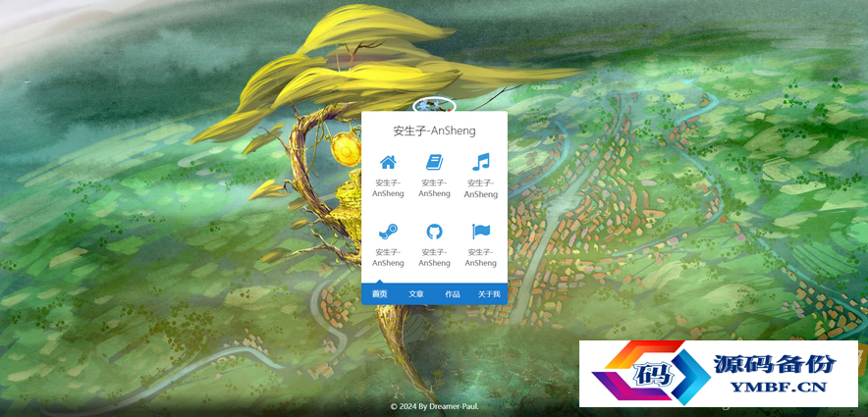Open the Steam icon link
Viewport: 868px width, 417px height.
[x=388, y=232]
